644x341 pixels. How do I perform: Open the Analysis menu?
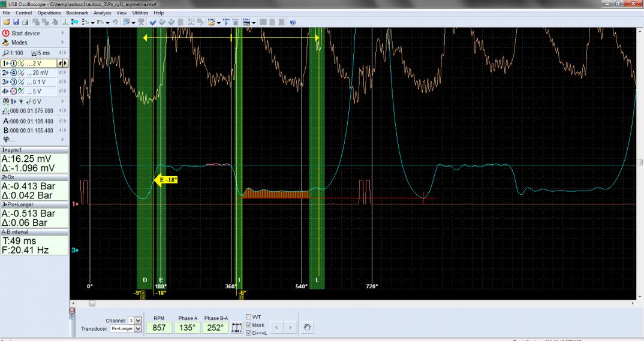[103, 13]
